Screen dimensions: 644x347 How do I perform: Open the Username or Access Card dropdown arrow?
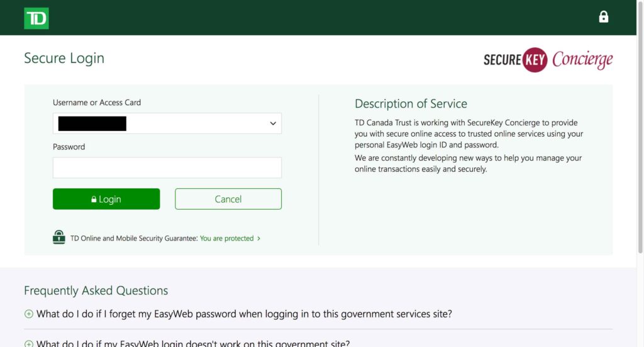tap(273, 123)
